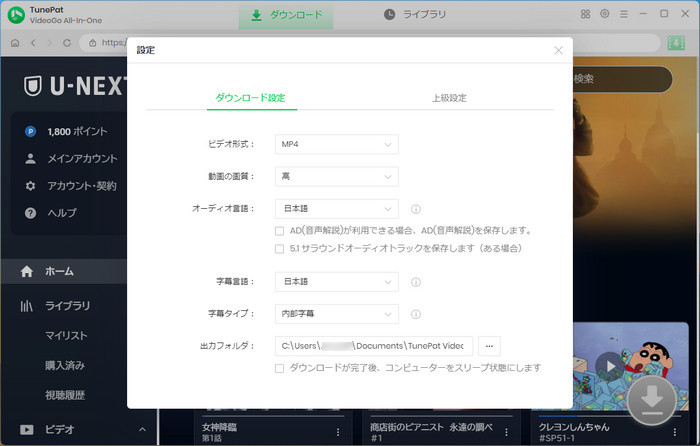Open ヘルプ in sidebar

(62, 213)
